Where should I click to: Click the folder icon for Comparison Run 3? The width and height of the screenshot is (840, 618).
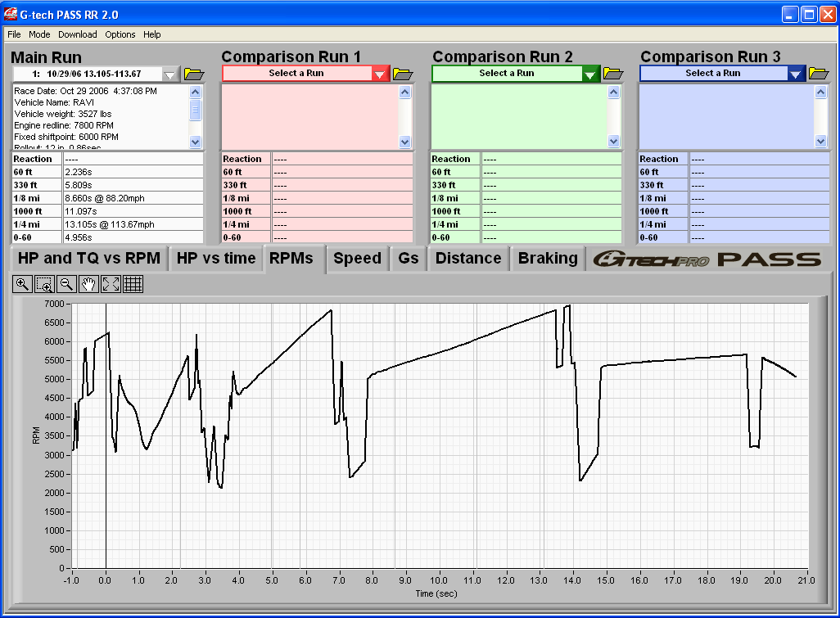tap(820, 73)
